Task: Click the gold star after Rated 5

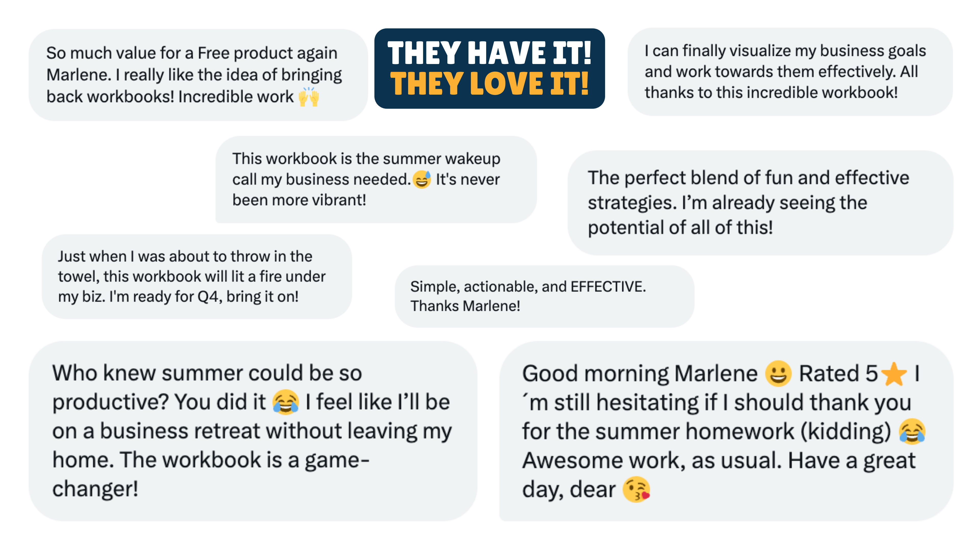Action: tap(894, 373)
